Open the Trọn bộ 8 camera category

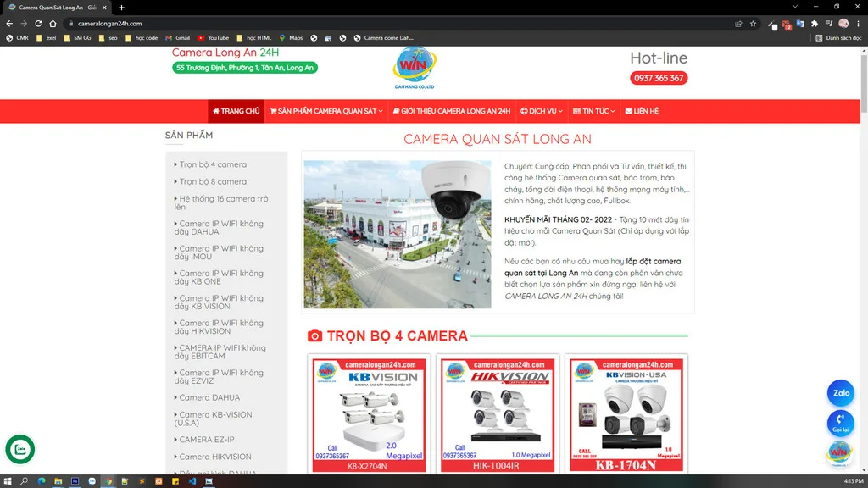click(213, 181)
